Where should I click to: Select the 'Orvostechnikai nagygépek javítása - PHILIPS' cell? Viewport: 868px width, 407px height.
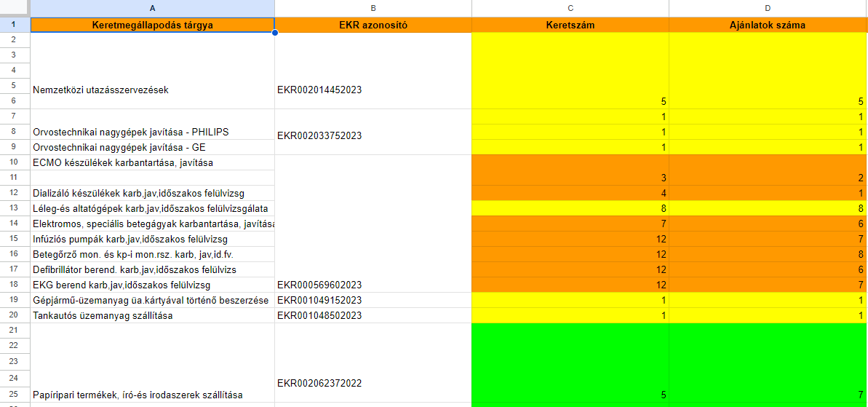152,132
